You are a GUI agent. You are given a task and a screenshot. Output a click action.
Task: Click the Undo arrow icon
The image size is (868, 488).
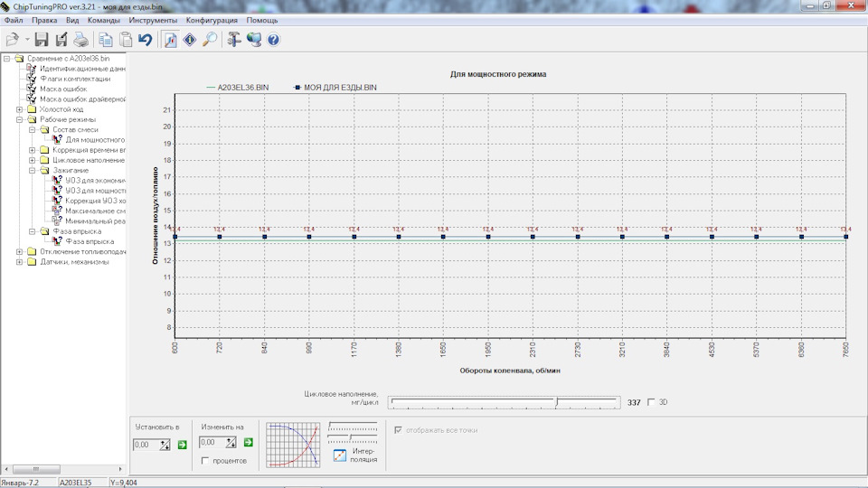(145, 40)
